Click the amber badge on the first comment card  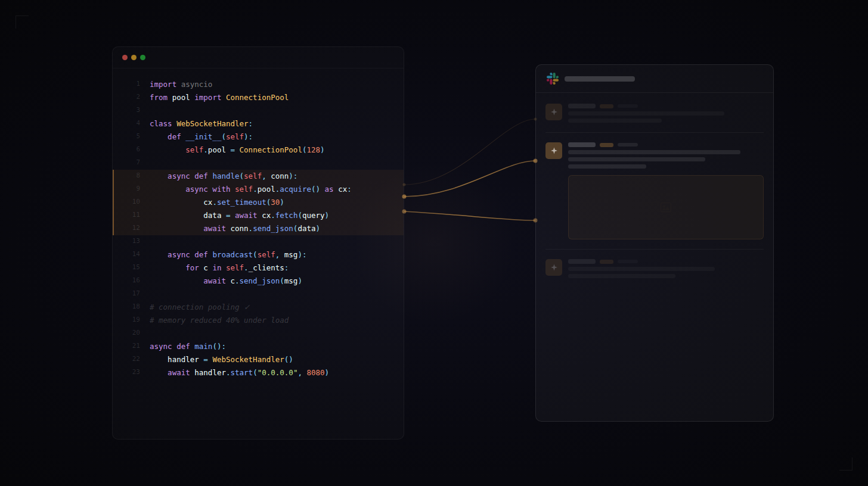pos(606,105)
